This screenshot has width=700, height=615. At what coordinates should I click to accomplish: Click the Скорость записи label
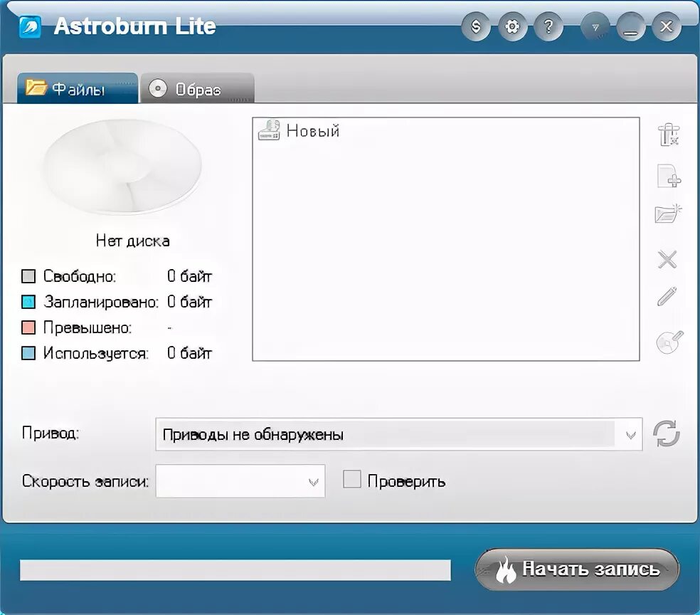pyautogui.click(x=85, y=481)
